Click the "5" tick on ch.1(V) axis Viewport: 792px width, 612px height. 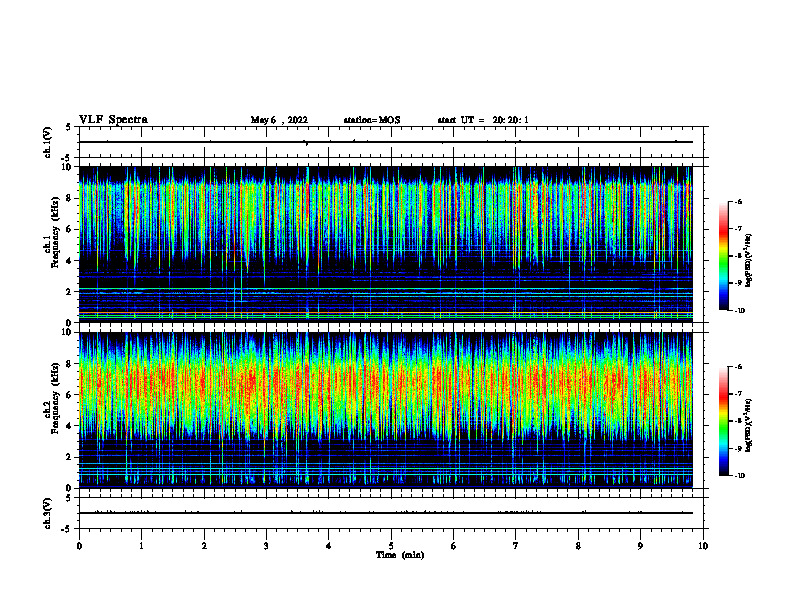click(69, 128)
